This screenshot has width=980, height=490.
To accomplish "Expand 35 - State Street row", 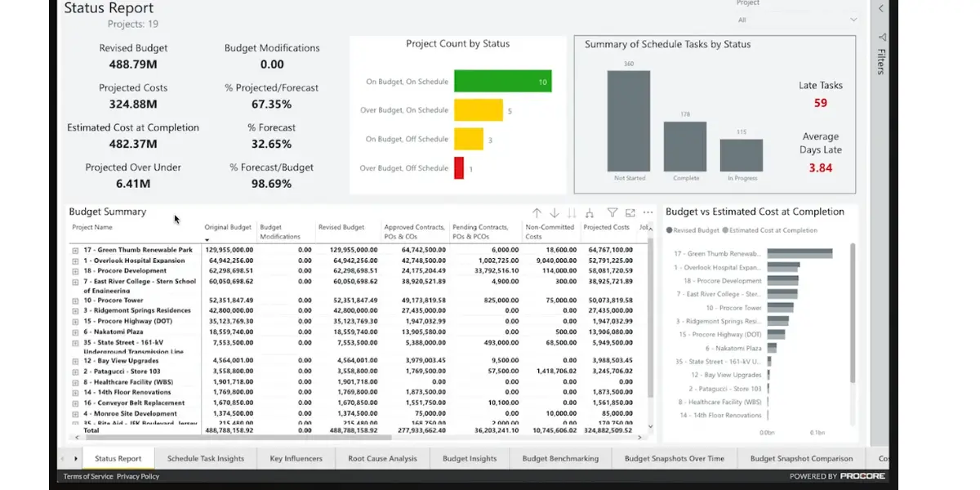I will [75, 342].
